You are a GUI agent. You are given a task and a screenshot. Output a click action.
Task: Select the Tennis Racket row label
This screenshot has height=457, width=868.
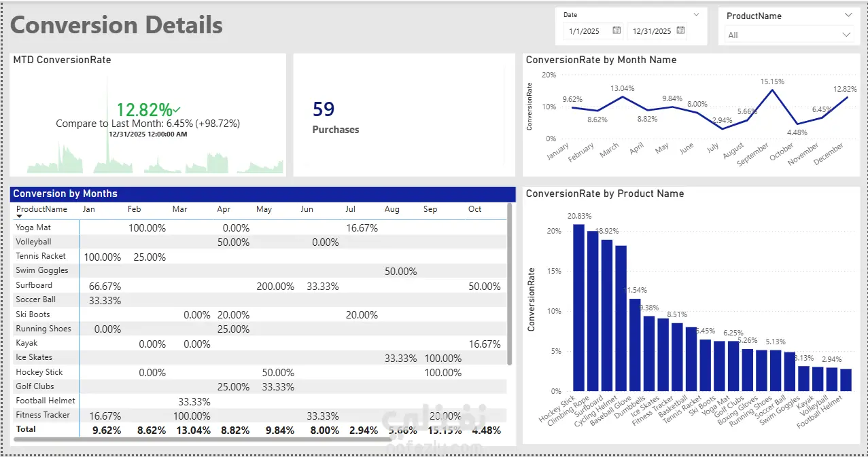[x=41, y=256]
